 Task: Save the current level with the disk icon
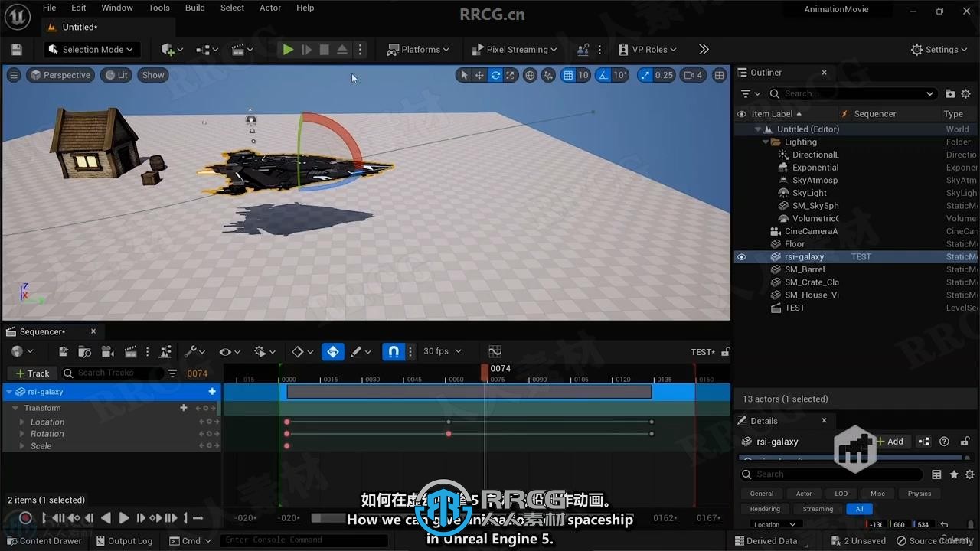click(16, 49)
